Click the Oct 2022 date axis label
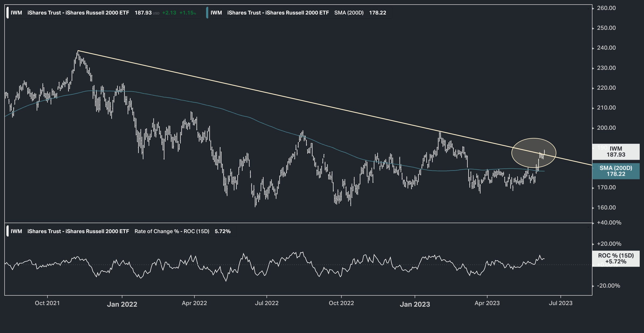This screenshot has width=644, height=333. (341, 303)
